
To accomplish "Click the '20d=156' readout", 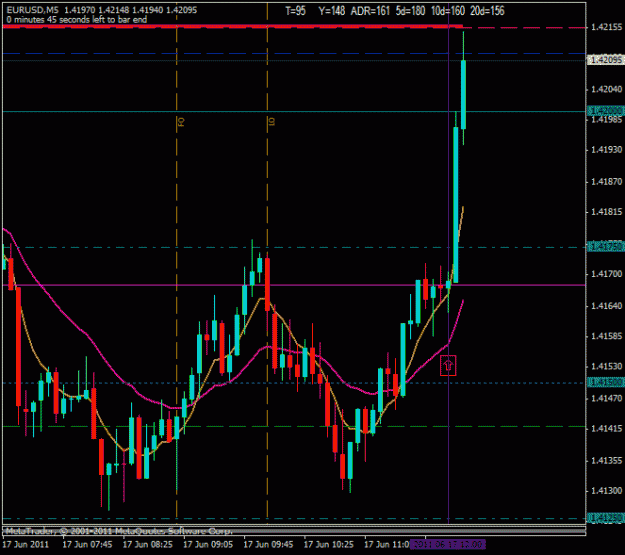I will tap(487, 11).
